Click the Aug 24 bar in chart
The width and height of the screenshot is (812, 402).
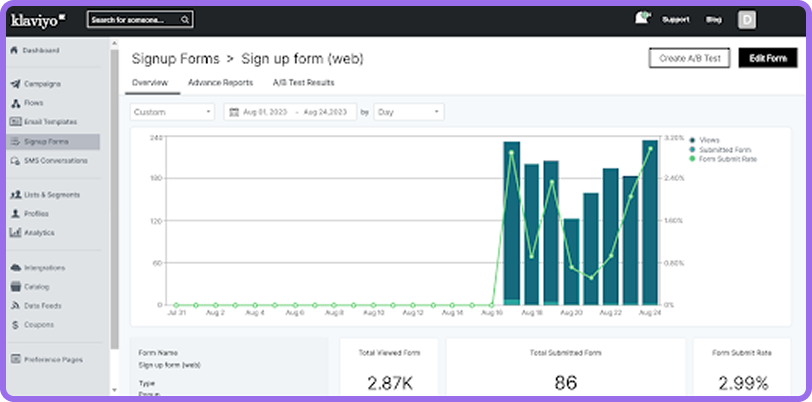pyautogui.click(x=650, y=222)
